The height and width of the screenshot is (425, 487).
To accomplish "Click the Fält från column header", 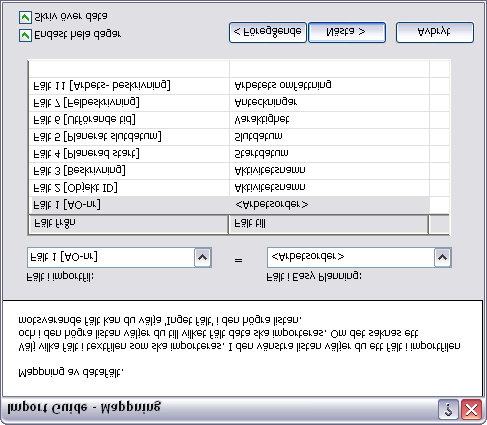I will (129, 224).
